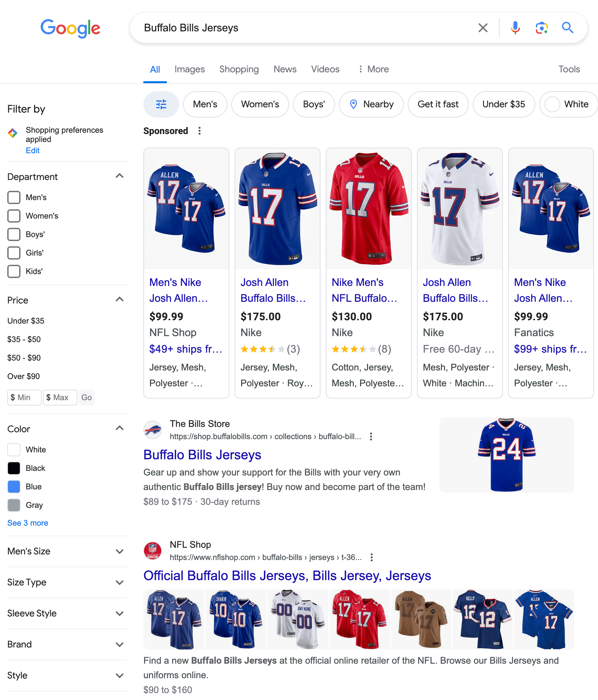The height and width of the screenshot is (700, 598).
Task: Select the Blue color swatch
Action: [x=14, y=486]
